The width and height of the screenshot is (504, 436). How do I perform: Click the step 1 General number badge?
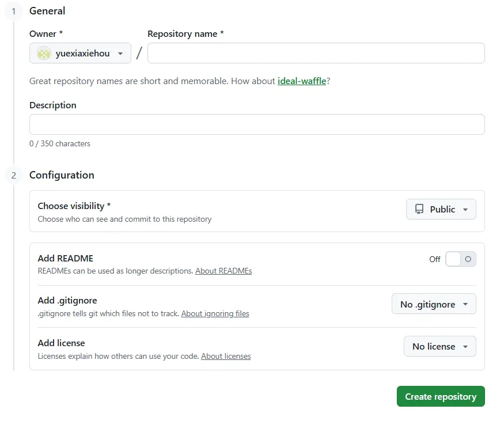(14, 11)
